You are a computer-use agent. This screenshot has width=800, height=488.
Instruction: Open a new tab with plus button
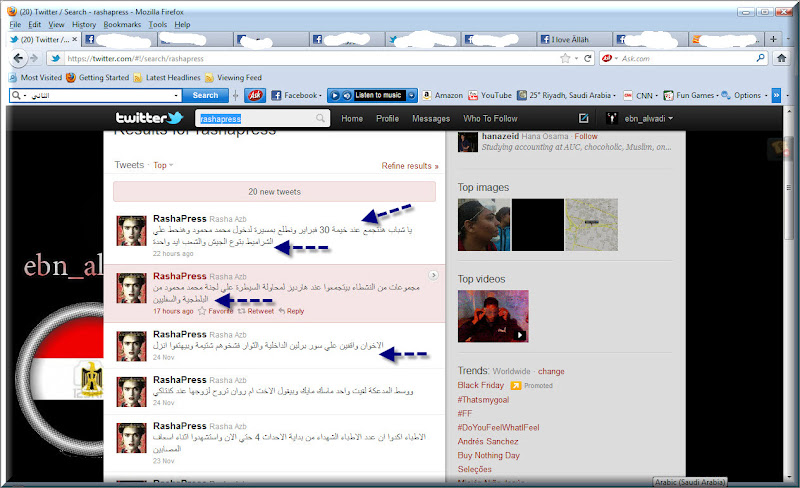pyautogui.click(x=773, y=39)
